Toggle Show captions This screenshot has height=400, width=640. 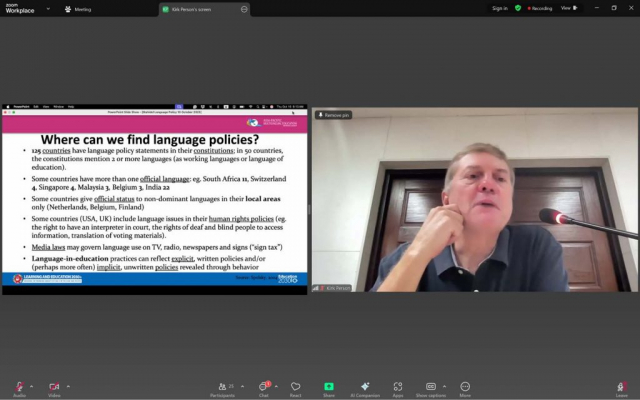point(430,387)
